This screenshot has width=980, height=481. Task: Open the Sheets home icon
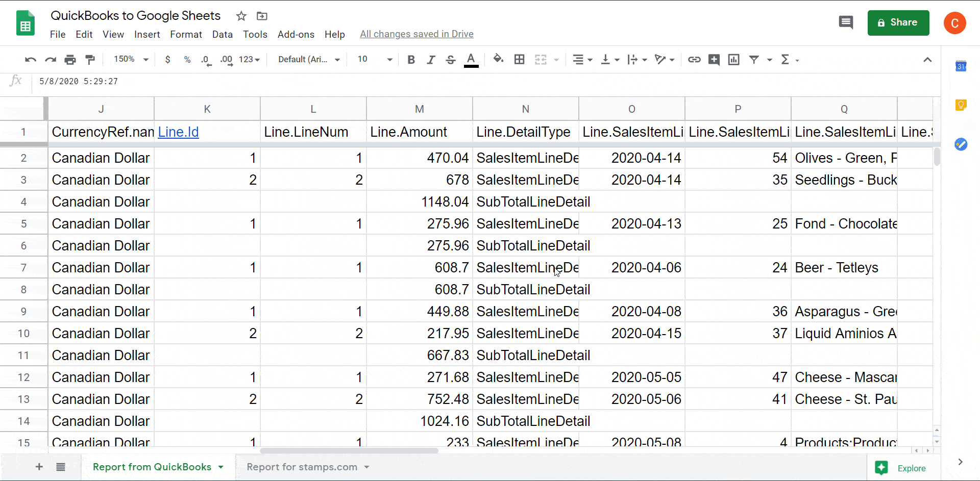click(26, 23)
